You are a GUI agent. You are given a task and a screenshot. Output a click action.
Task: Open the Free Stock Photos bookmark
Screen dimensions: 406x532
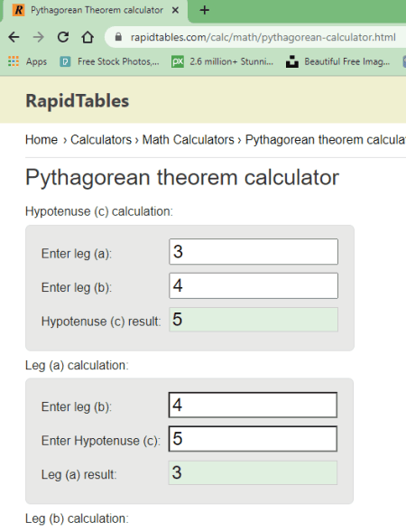(x=109, y=61)
